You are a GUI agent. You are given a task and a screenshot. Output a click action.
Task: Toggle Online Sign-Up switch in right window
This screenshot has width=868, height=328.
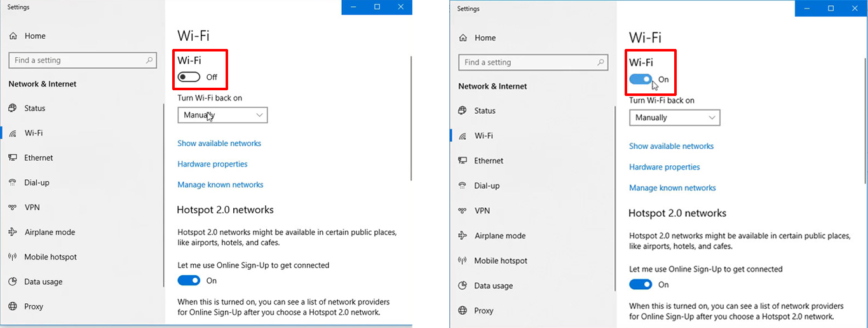click(x=641, y=284)
